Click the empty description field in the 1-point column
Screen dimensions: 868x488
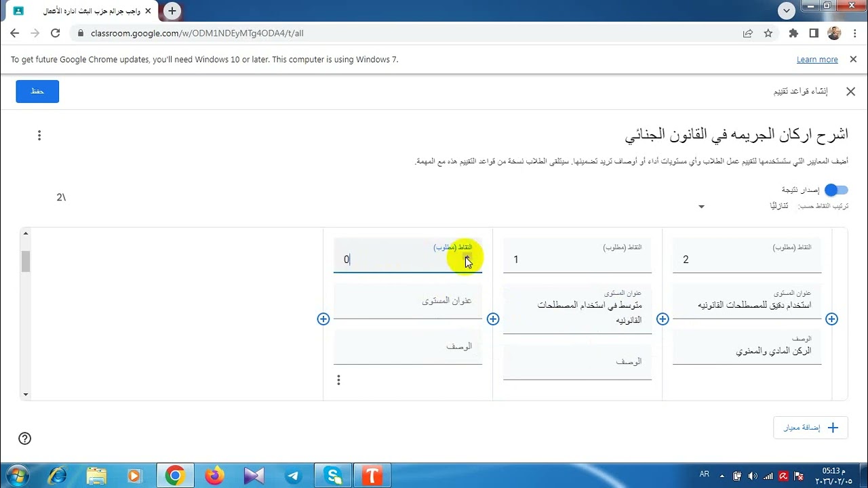(x=577, y=363)
